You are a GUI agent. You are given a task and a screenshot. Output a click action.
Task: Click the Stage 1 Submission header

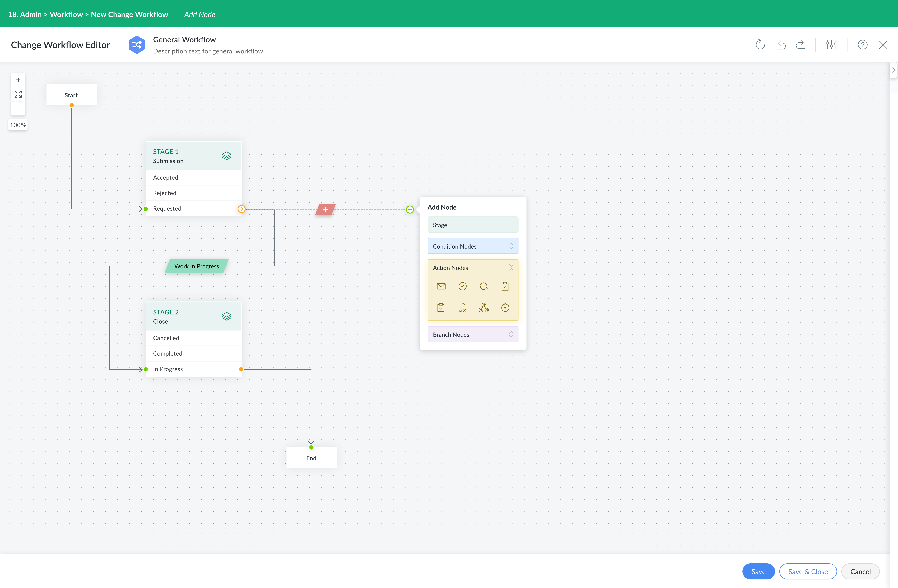coord(193,156)
